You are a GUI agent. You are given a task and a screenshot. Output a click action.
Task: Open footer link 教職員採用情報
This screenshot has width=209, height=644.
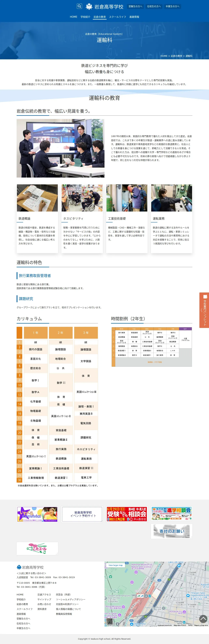tap(64, 614)
